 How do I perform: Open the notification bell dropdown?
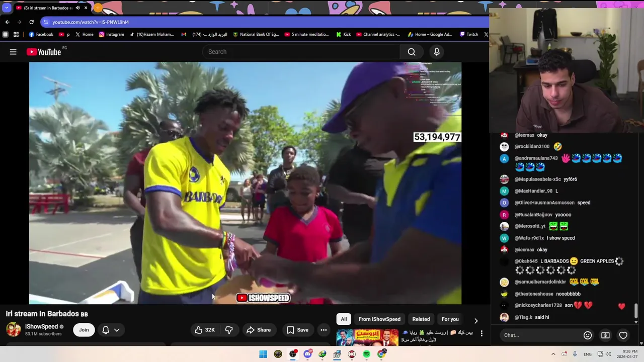point(111,330)
